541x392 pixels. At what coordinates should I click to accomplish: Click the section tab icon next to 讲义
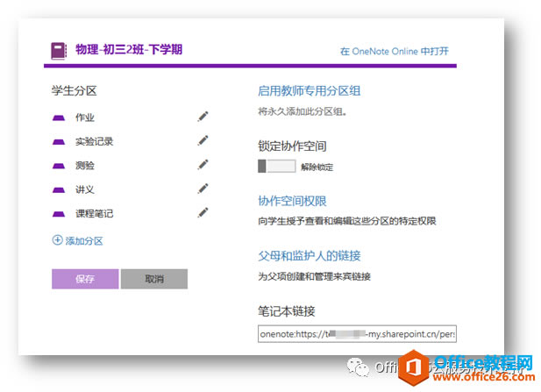[x=59, y=189]
